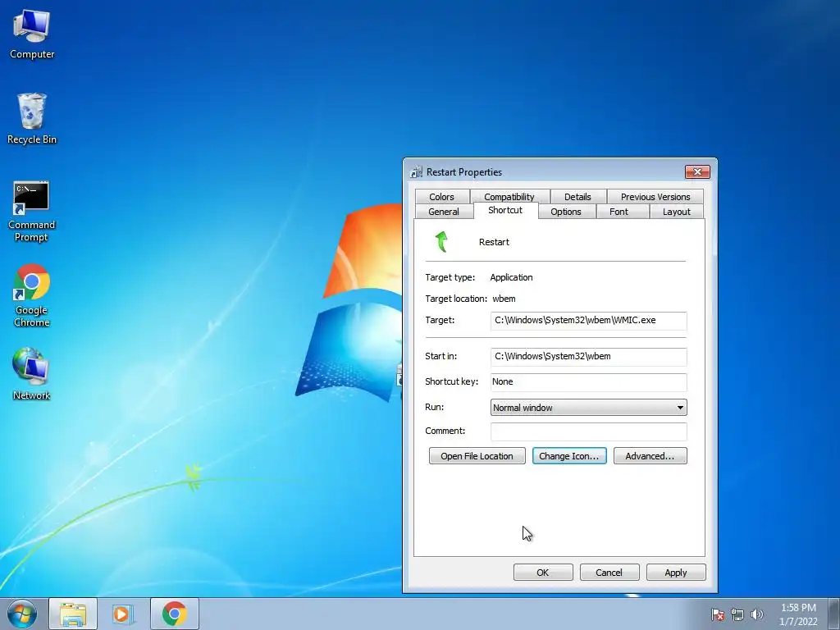Switch to Chrome in the taskbar
The image size is (840, 630).
tap(174, 614)
